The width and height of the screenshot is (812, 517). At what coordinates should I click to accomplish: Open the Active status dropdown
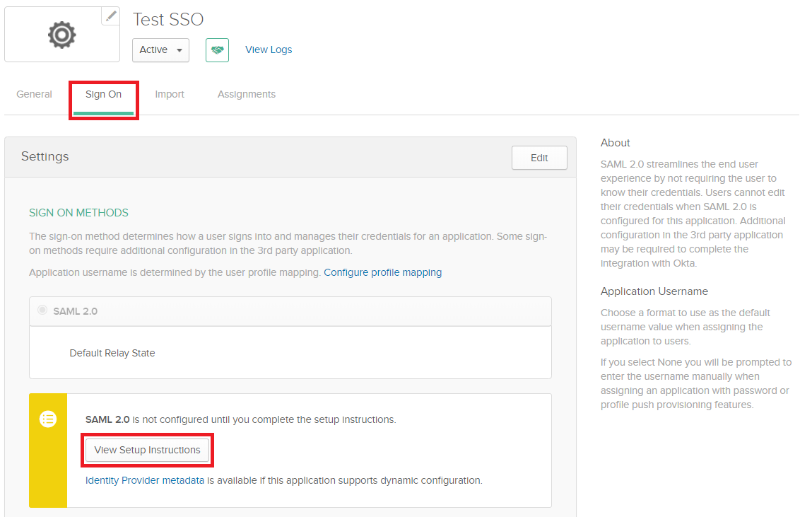tap(160, 50)
